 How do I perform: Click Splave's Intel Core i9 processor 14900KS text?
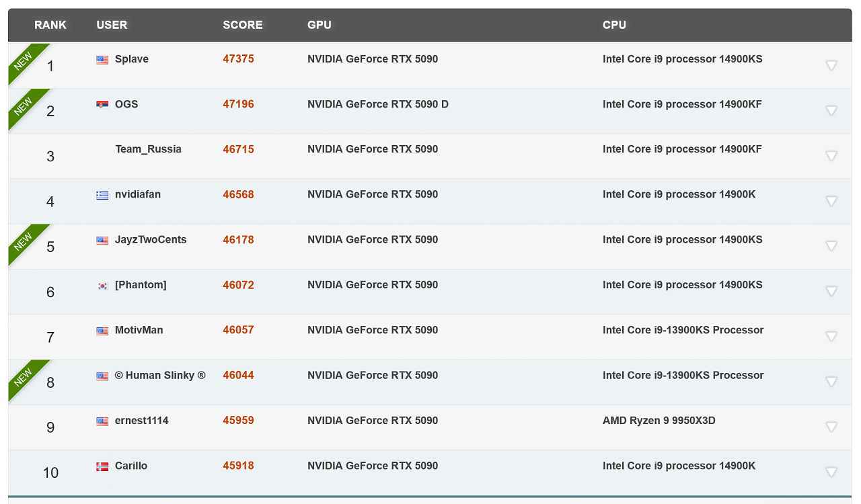click(683, 59)
